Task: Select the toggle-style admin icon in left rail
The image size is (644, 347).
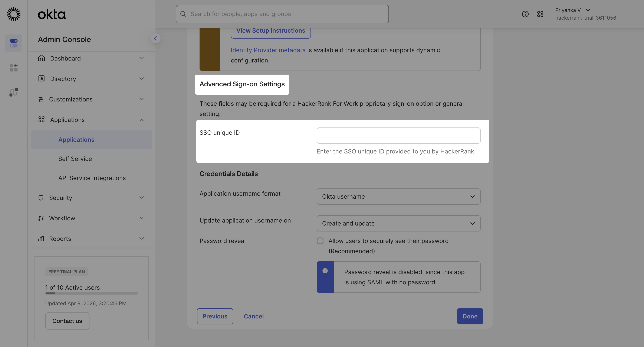Action: click(x=13, y=43)
